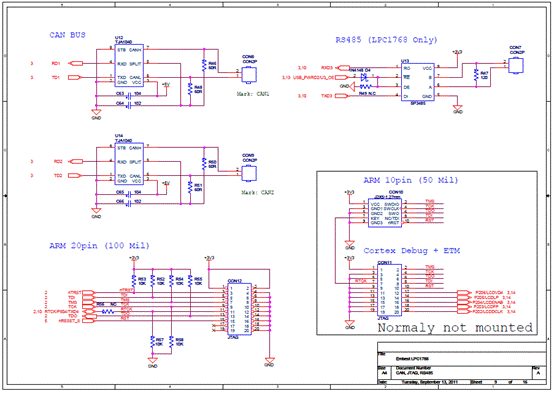The height and width of the screenshot is (394, 554).
Task: Click the D4 1N4148 diode symbol
Action: (x=363, y=76)
